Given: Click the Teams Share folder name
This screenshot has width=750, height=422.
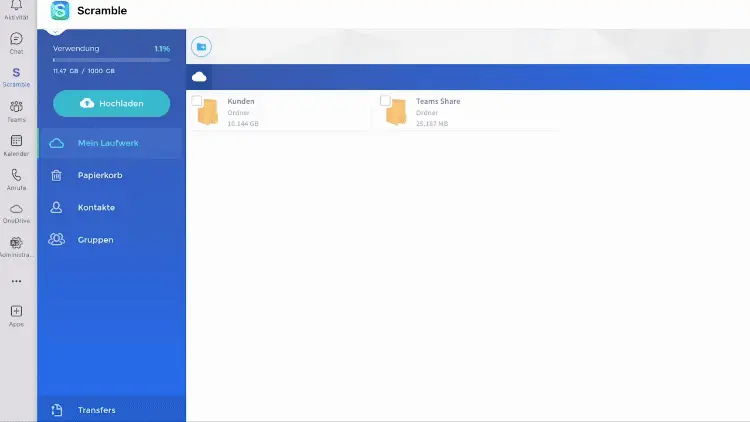Looking at the screenshot, I should [438, 101].
